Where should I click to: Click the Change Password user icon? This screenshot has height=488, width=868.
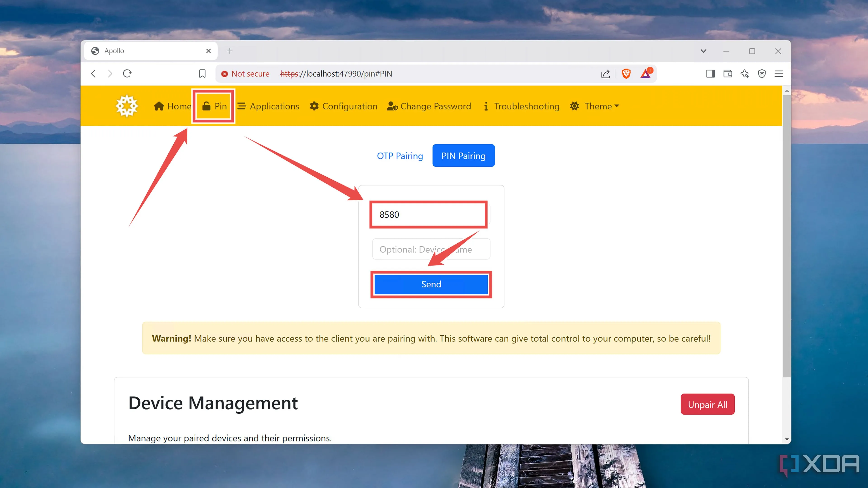392,106
